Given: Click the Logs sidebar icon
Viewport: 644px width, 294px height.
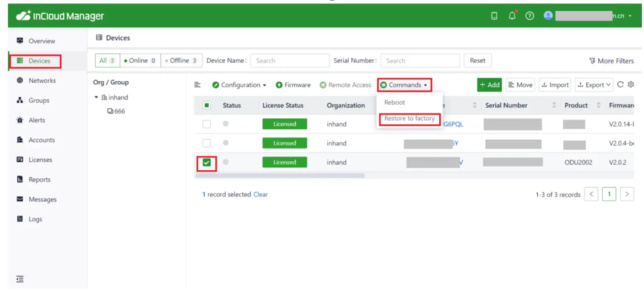Looking at the screenshot, I should pyautogui.click(x=20, y=219).
